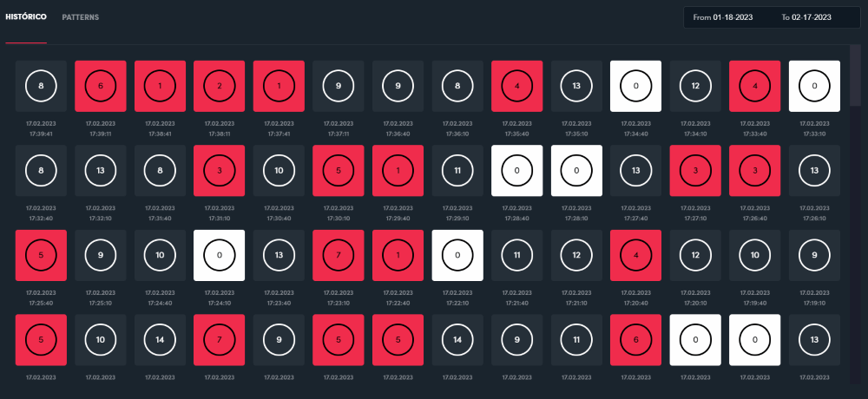Screen dimensions: 868x399
Task: Select the red 7 tile at 17:23:10
Action: click(339, 255)
